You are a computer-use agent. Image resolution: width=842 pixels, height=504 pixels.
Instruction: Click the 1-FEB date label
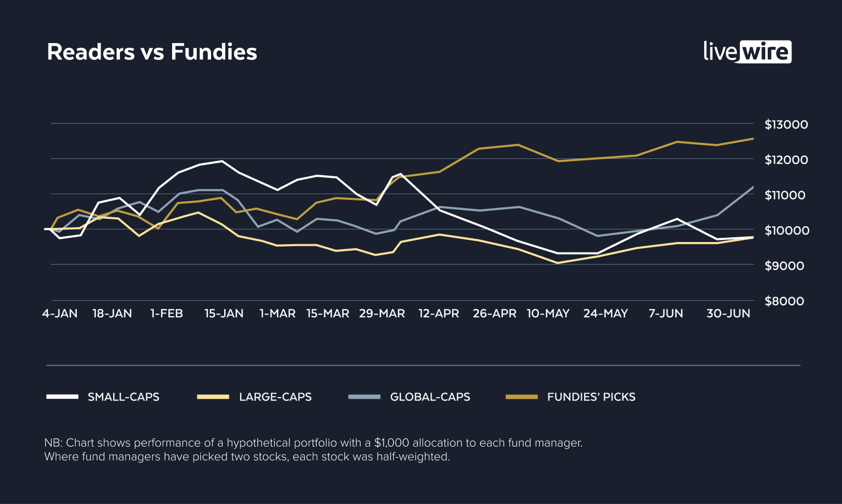coord(167,314)
